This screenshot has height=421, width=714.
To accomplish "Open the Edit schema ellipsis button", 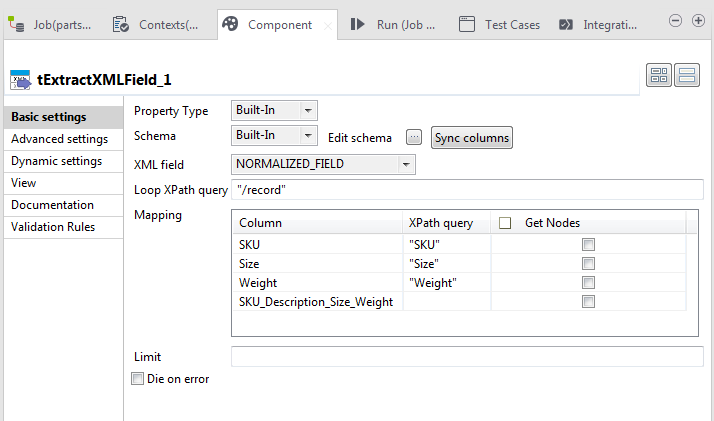I will click(414, 138).
